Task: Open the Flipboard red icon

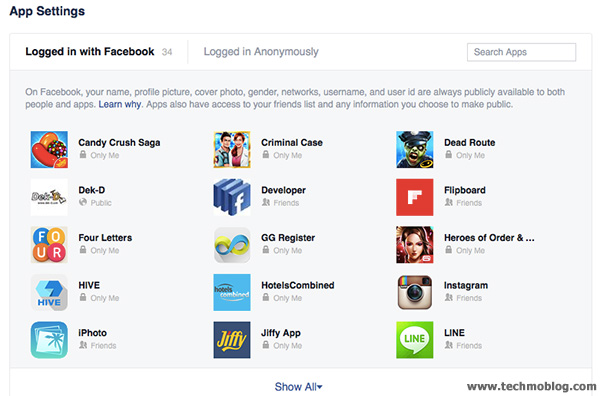Action: point(415,197)
